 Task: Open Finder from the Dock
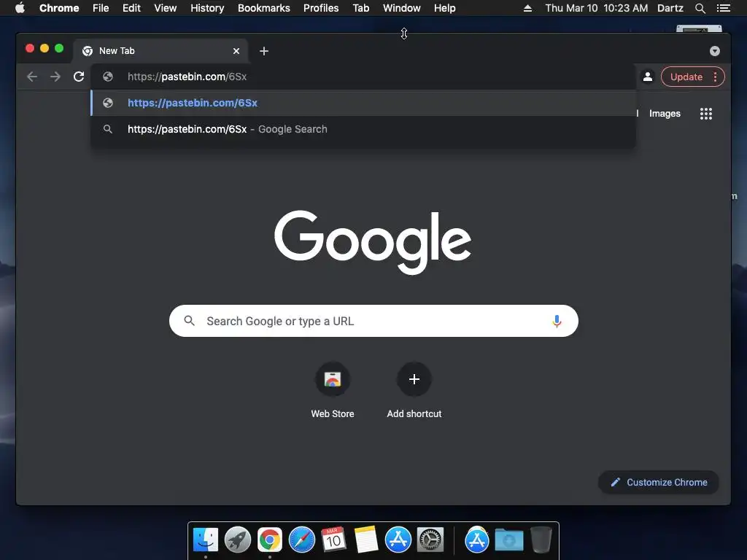206,540
